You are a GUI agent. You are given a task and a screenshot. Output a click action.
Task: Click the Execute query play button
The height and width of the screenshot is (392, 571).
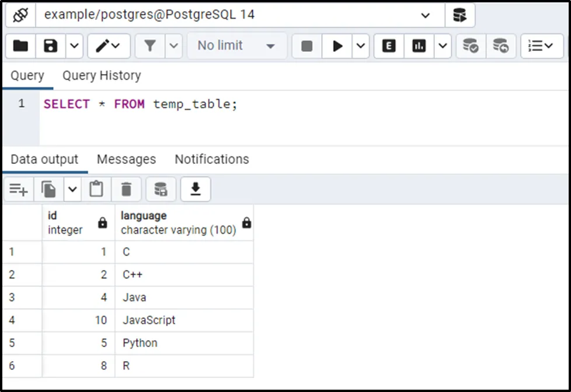[x=337, y=46]
